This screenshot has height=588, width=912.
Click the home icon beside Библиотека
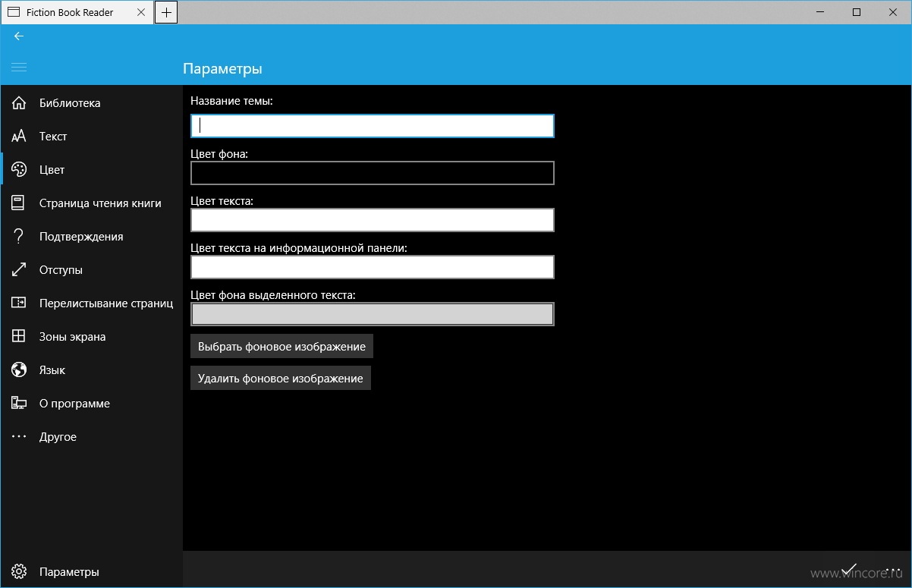pos(19,103)
